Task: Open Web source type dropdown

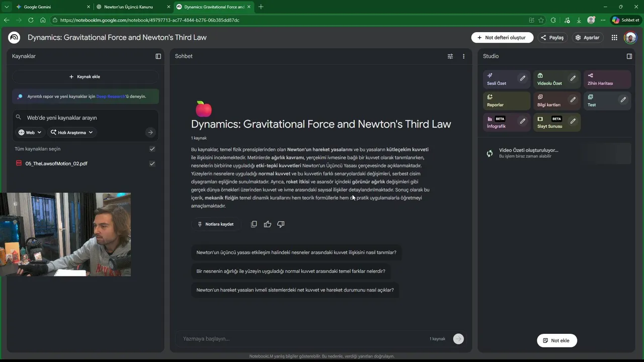Action: pos(30,132)
